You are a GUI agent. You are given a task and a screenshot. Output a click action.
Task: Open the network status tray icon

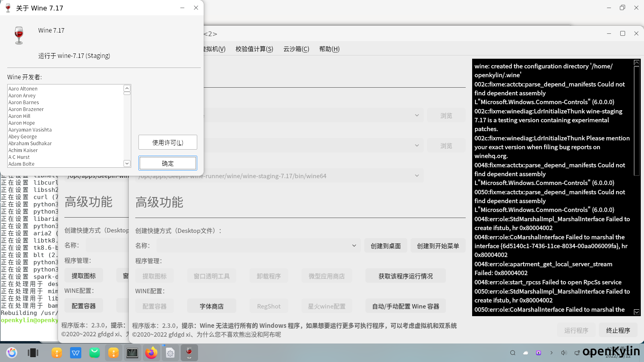(x=577, y=353)
